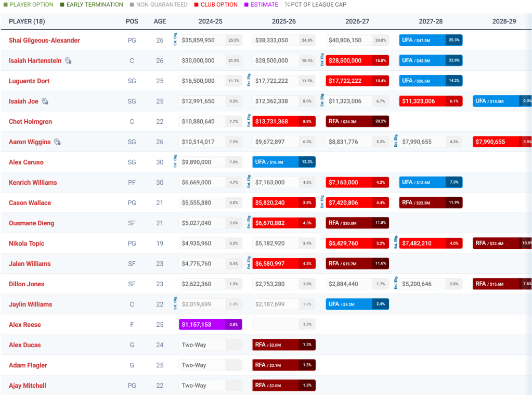
Task: Click the green Player Option legend square
Action: [x=5, y=5]
